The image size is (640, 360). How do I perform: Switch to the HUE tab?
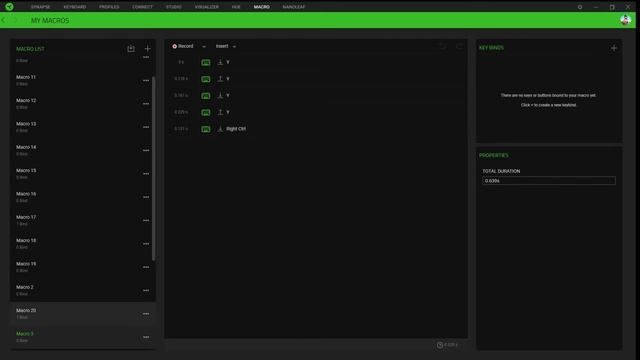click(x=236, y=7)
